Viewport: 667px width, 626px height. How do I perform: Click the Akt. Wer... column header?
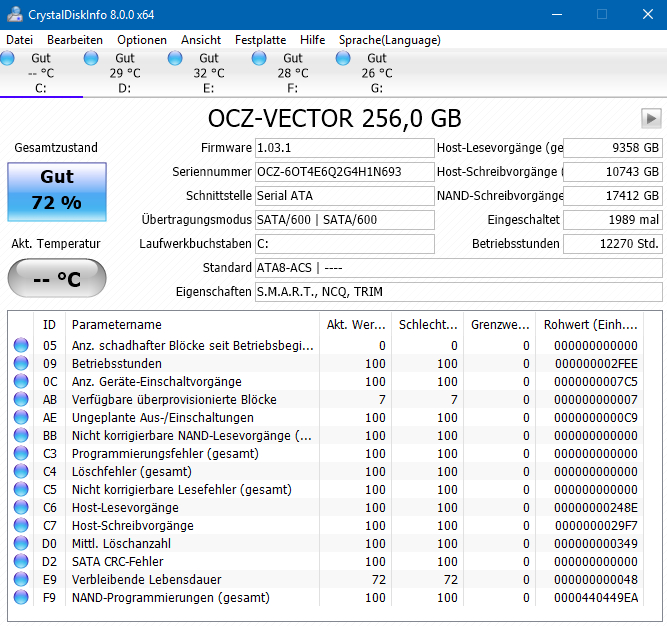[356, 325]
